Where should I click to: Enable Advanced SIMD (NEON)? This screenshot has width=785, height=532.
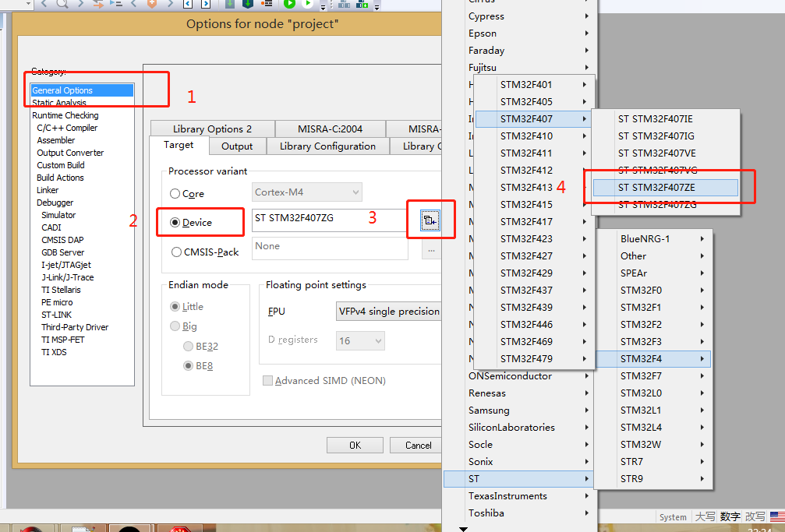coord(268,380)
